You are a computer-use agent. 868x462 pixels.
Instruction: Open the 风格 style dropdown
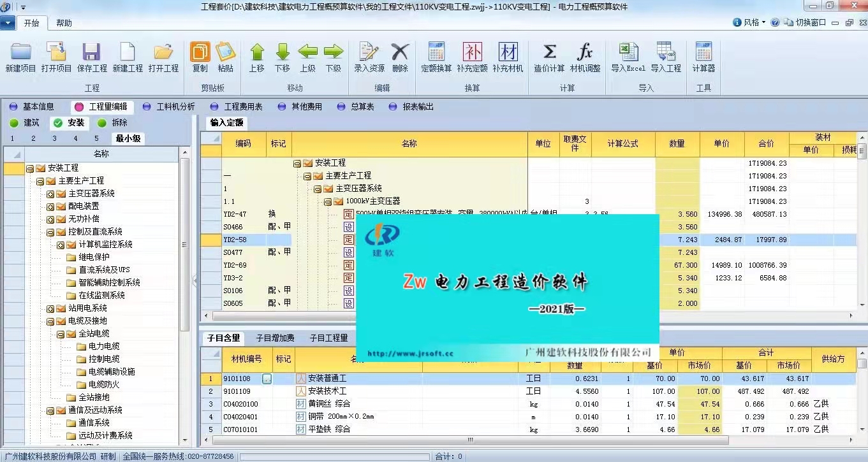point(749,22)
